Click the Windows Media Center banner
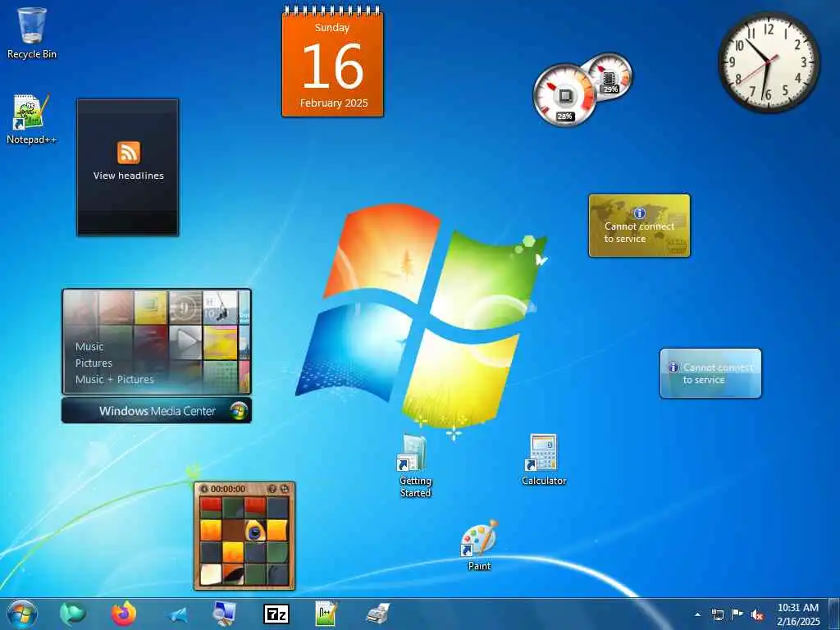The height and width of the screenshot is (630, 840). 157,411
